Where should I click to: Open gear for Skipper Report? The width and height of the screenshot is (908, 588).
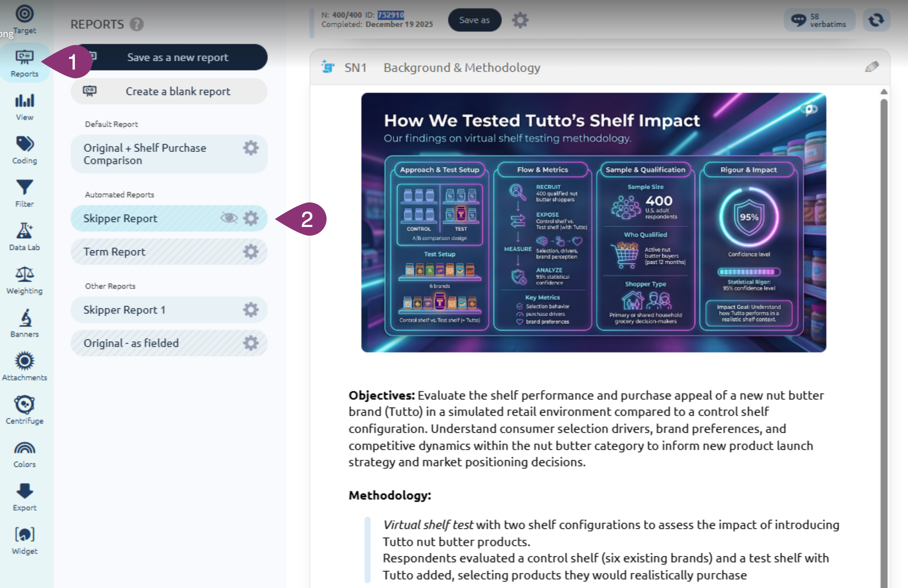(251, 218)
